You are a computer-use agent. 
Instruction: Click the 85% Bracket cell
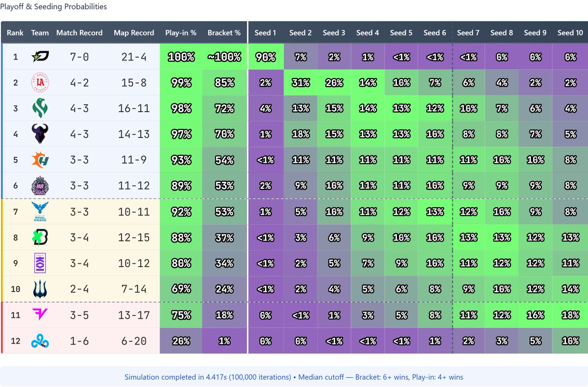pos(224,82)
